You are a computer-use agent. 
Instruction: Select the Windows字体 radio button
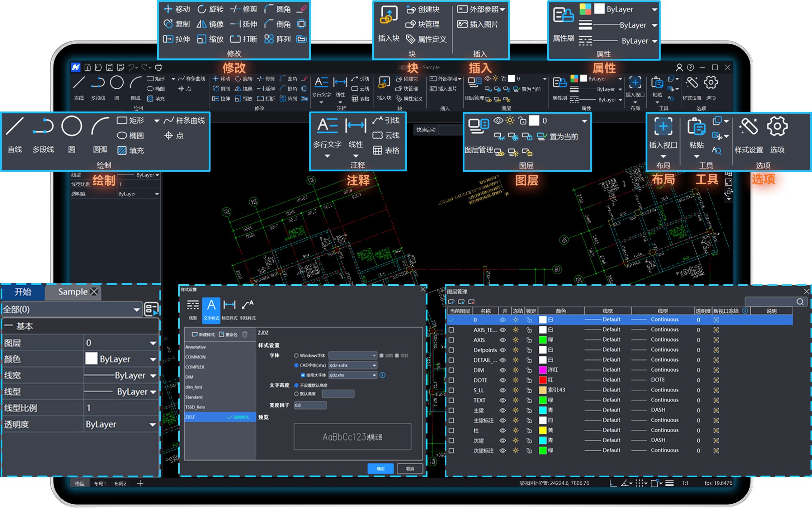click(x=296, y=356)
